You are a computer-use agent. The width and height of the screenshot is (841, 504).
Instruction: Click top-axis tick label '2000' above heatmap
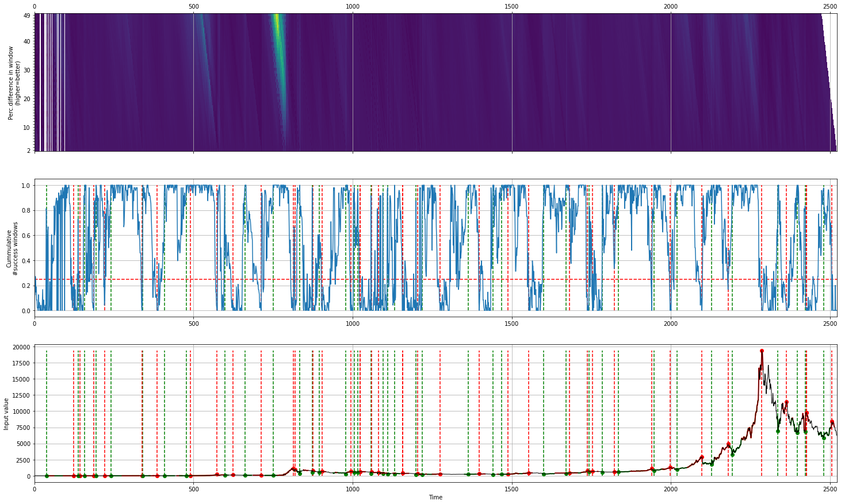tap(671, 6)
